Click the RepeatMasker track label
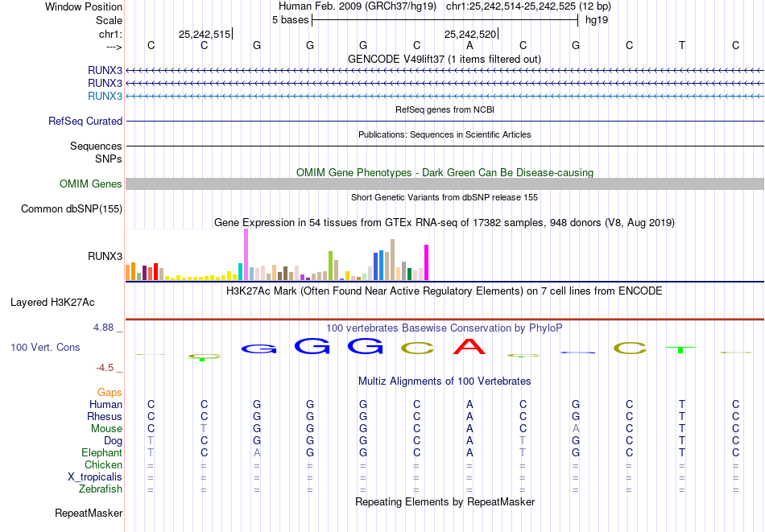The height and width of the screenshot is (532, 765). click(x=89, y=513)
